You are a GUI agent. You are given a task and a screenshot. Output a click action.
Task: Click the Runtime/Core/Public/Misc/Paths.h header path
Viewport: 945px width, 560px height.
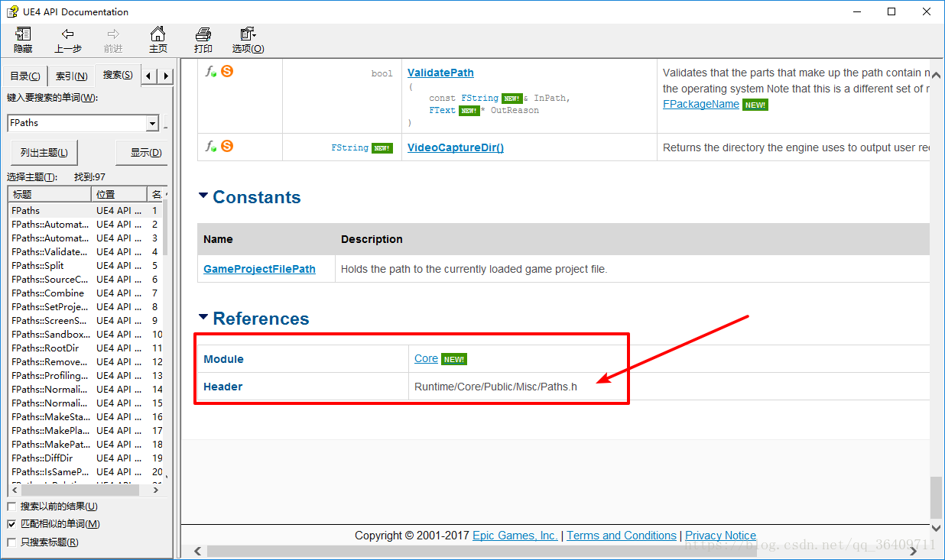[x=495, y=387]
